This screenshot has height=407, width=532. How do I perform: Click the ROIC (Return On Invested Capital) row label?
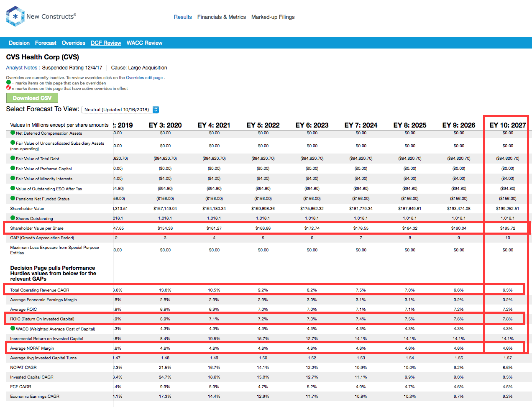(x=42, y=319)
